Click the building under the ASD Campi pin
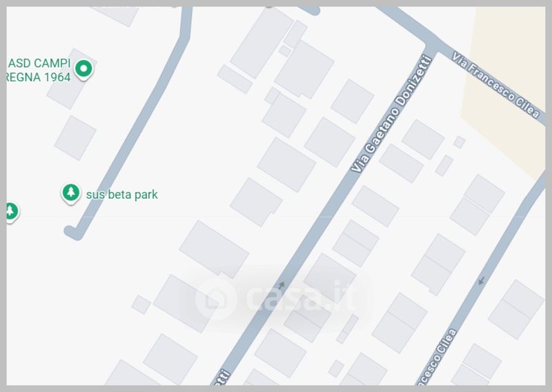Viewport: 552px width, 392px height. [72, 79]
